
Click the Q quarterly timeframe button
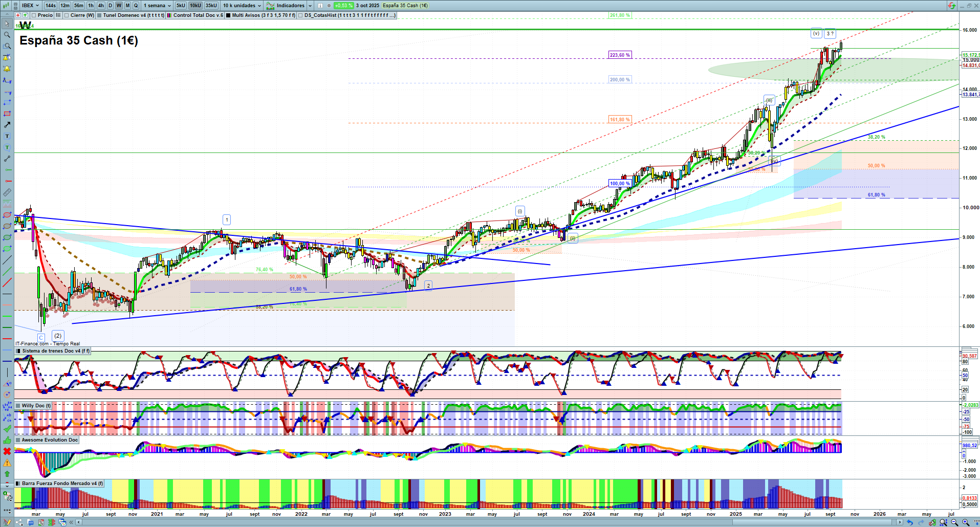136,6
